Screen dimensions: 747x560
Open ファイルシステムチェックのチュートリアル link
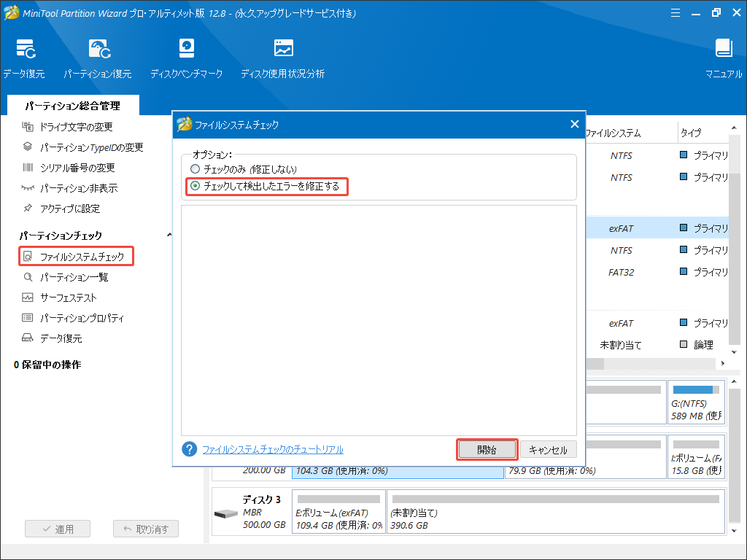[273, 449]
